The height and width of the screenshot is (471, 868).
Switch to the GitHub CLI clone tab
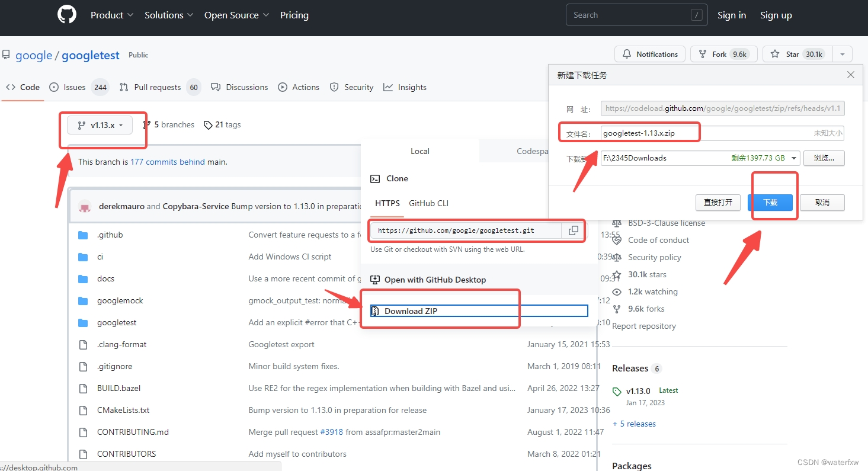429,203
